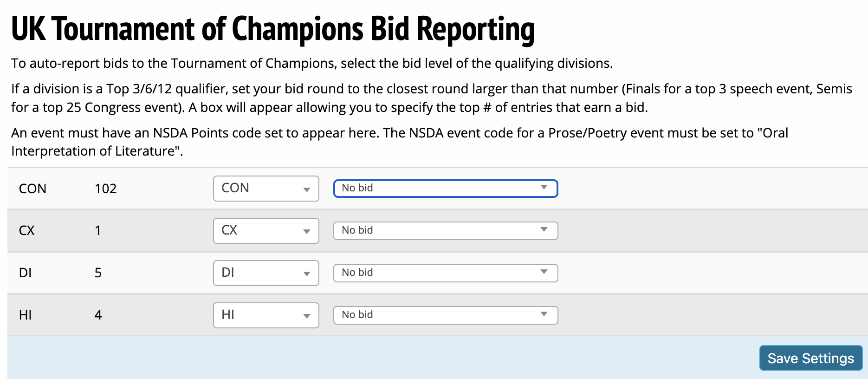
Task: Expand the bid level dropdown for CON
Action: click(x=445, y=189)
